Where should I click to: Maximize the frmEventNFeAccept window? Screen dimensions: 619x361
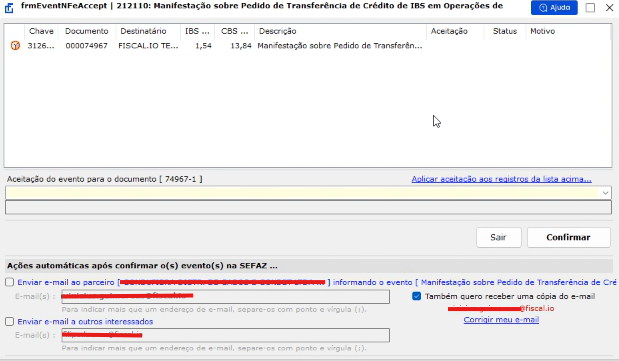point(590,8)
